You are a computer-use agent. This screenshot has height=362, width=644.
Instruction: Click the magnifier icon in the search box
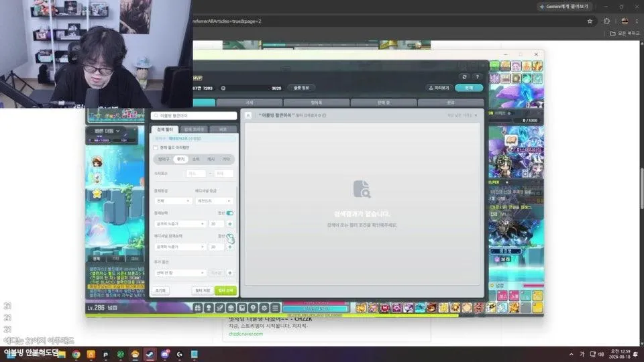pyautogui.click(x=156, y=116)
